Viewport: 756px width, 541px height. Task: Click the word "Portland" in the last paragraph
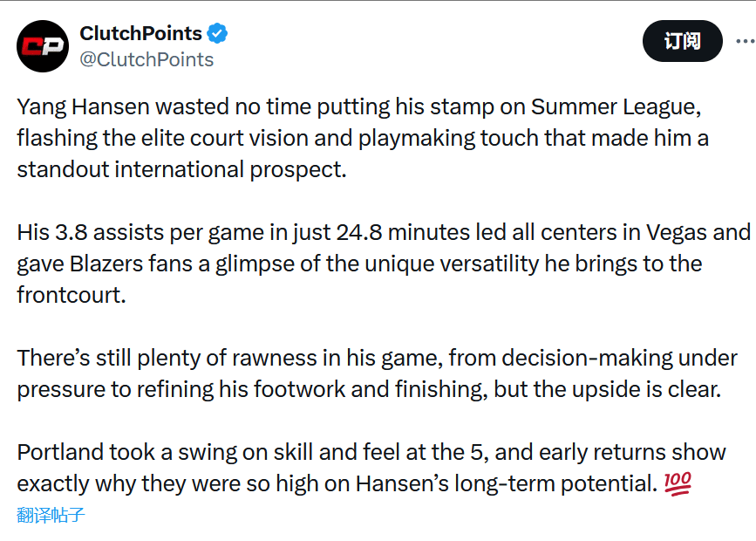tap(60, 452)
